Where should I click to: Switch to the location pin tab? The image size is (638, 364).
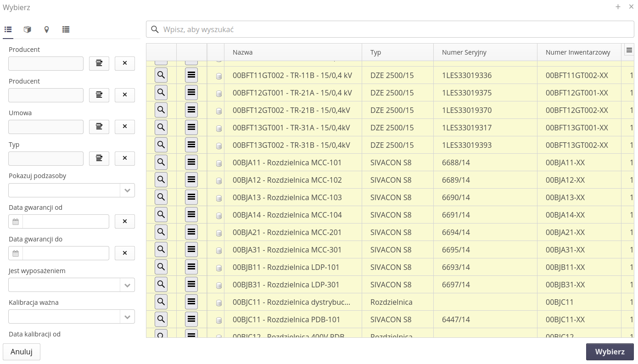46,29
